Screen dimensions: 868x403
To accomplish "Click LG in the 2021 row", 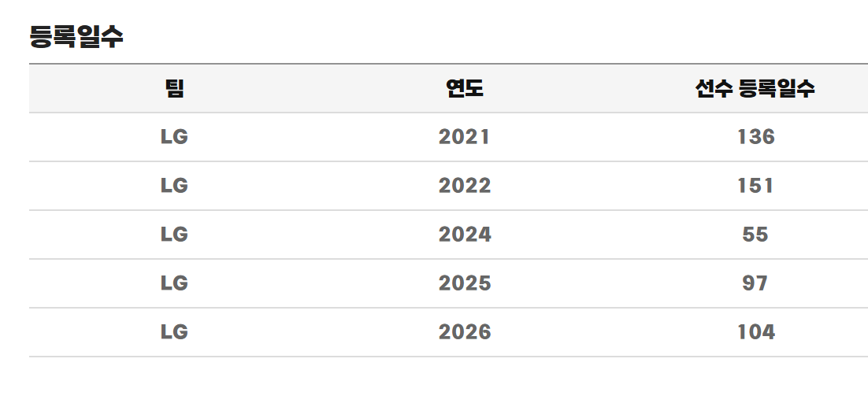I will 174,137.
